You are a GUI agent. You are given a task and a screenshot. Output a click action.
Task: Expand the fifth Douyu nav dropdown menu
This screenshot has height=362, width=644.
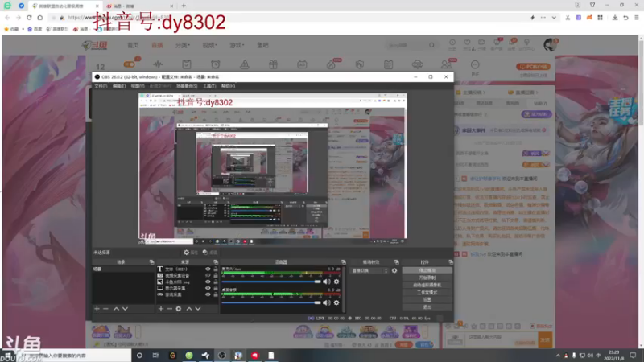(x=237, y=45)
